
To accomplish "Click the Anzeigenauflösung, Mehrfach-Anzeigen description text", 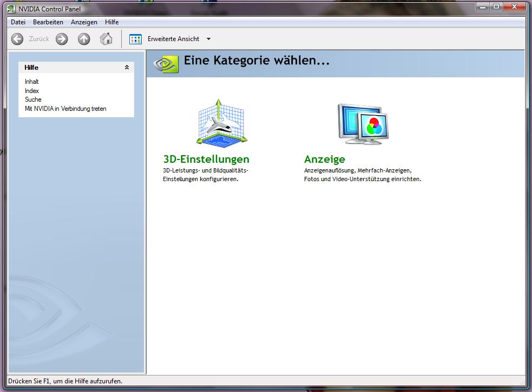I will coord(363,175).
